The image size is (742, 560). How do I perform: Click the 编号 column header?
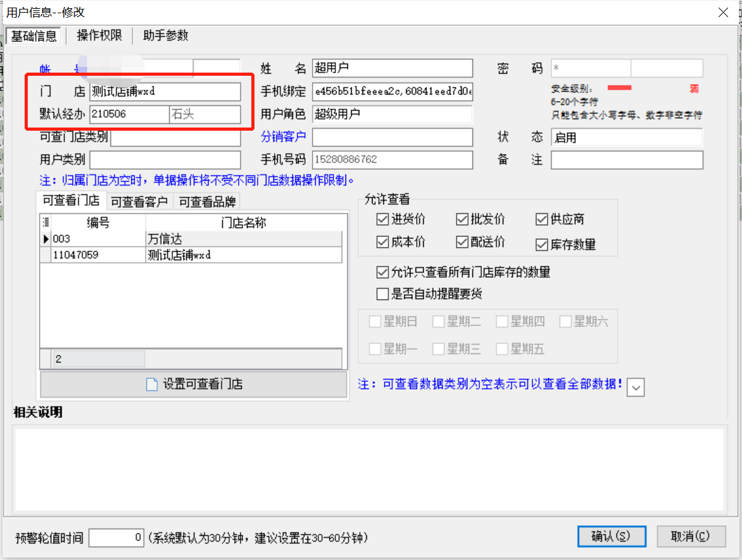pyautogui.click(x=99, y=223)
